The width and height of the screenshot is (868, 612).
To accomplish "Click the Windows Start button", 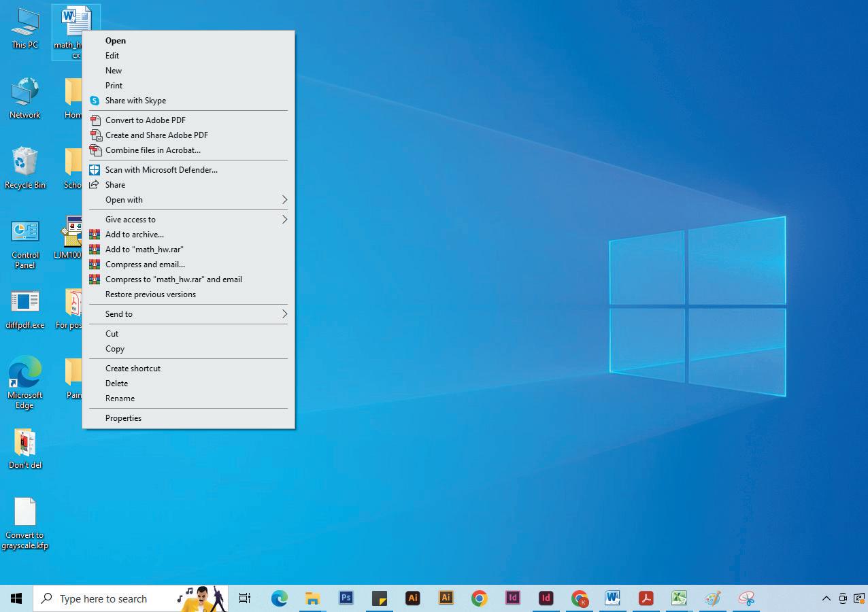I will tap(16, 598).
